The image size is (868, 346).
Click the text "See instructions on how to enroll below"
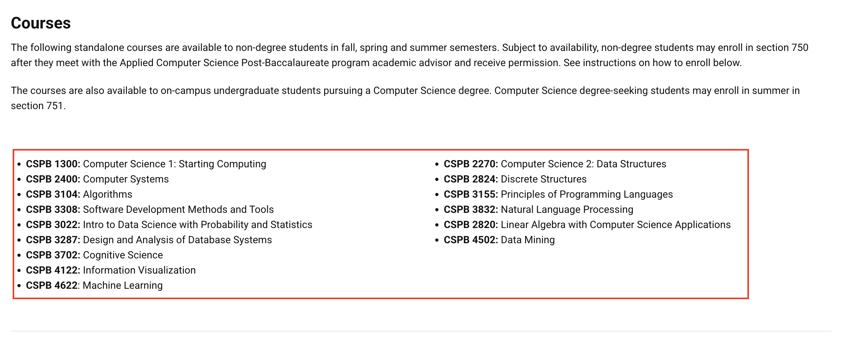(652, 63)
